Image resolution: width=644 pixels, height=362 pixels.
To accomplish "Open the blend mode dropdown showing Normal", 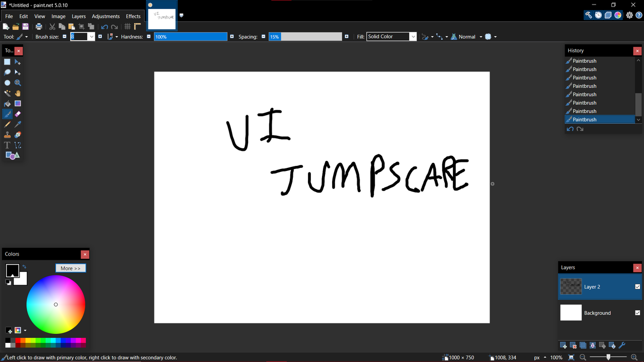I will coord(480,36).
